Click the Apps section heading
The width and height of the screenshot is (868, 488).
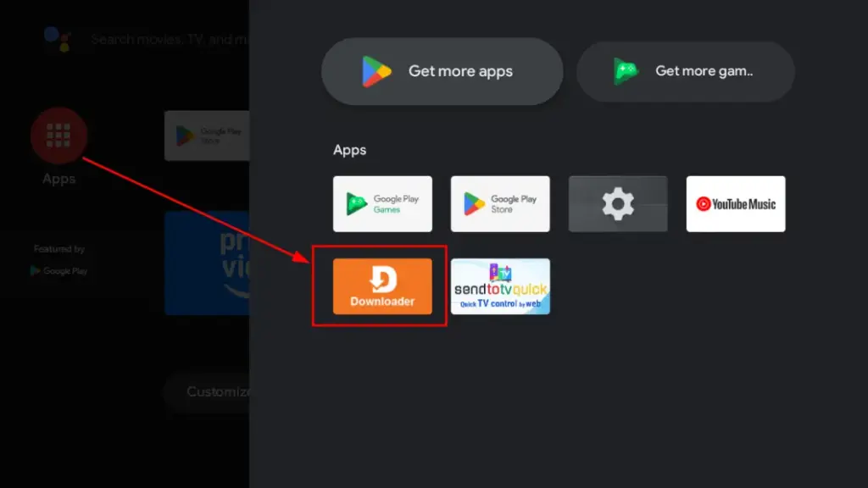point(349,150)
